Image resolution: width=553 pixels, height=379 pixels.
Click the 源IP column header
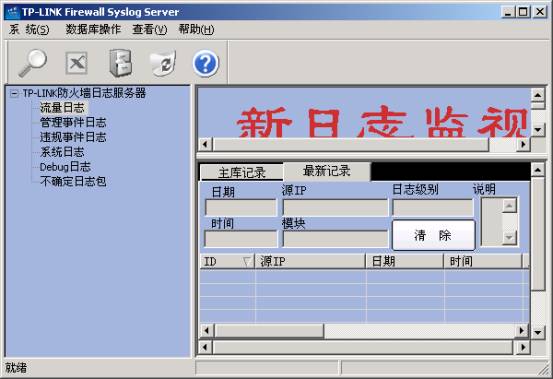click(x=310, y=262)
